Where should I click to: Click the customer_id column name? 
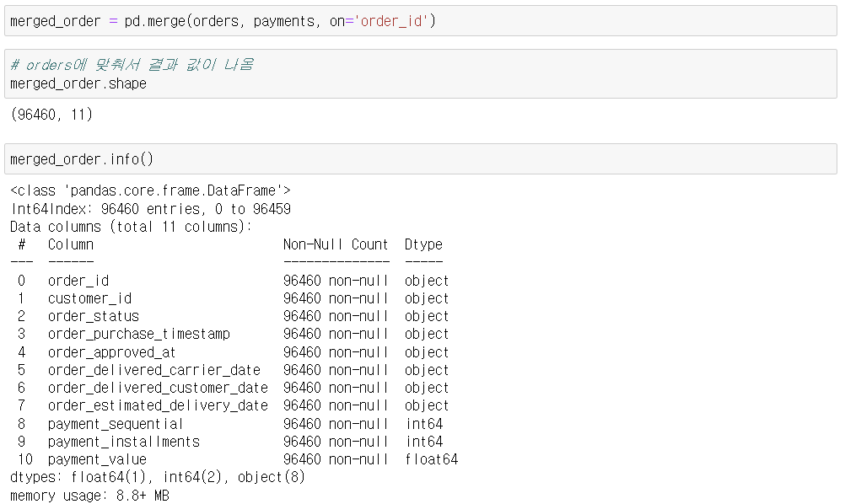pos(89,298)
